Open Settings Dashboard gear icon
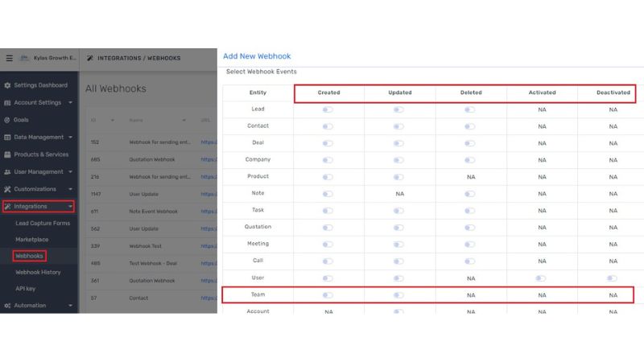The width and height of the screenshot is (644, 362). (x=7, y=85)
